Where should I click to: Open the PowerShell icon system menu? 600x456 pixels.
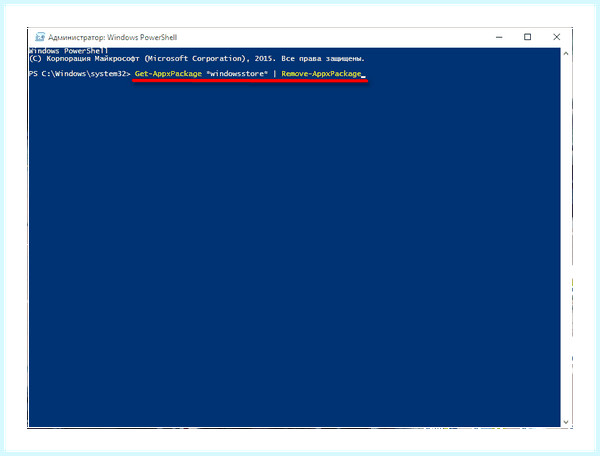tap(40, 37)
